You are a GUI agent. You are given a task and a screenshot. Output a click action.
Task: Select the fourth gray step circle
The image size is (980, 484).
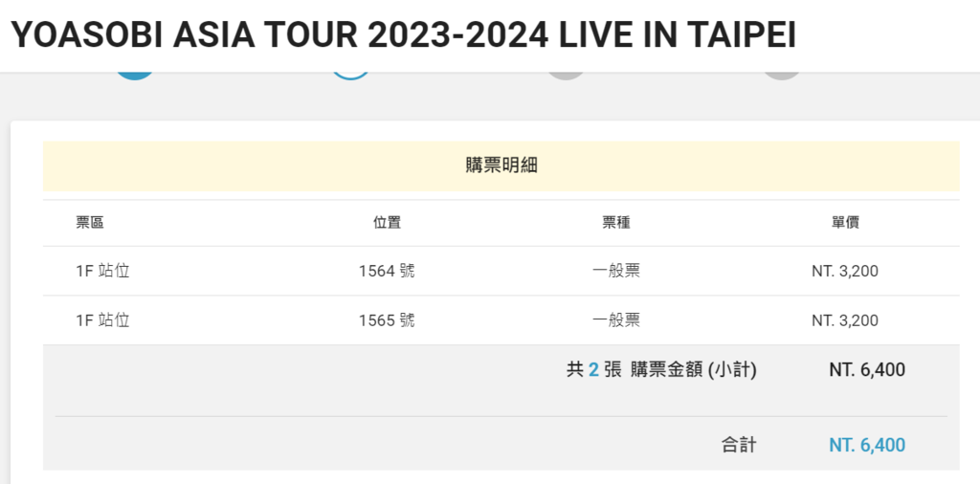click(782, 76)
